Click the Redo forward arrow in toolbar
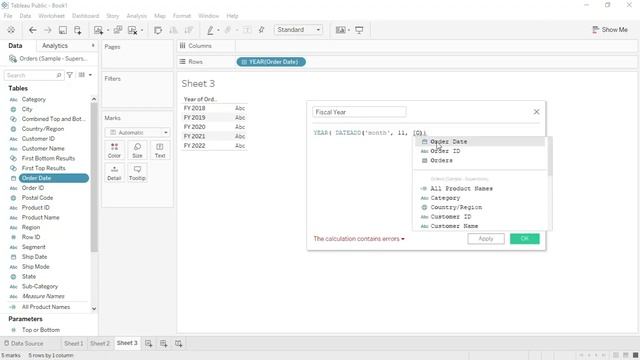640x360 pixels. point(48,30)
